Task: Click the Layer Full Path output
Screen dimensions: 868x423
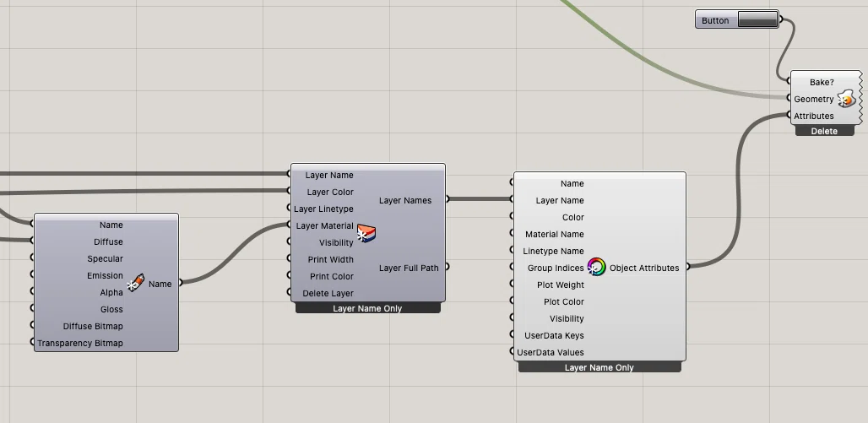Action: tap(409, 268)
